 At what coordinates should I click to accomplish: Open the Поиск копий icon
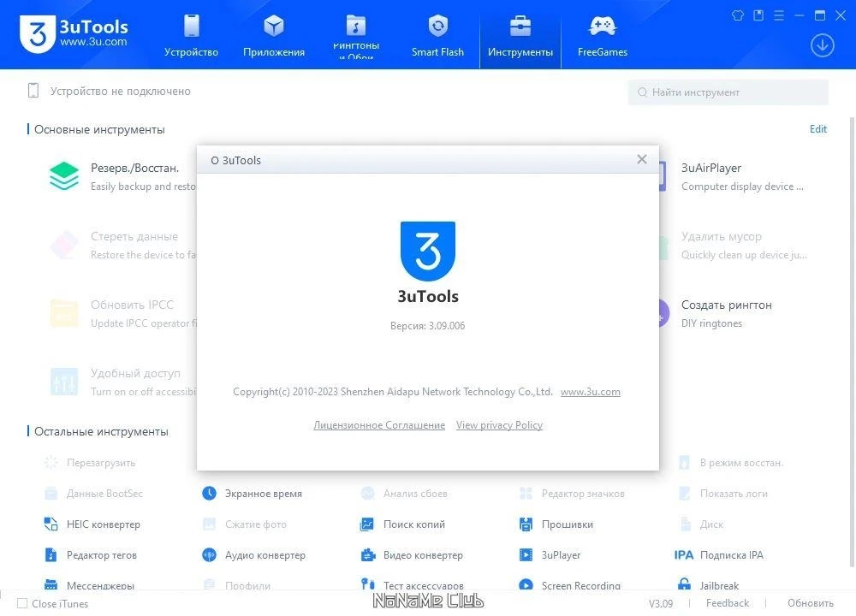coord(367,524)
